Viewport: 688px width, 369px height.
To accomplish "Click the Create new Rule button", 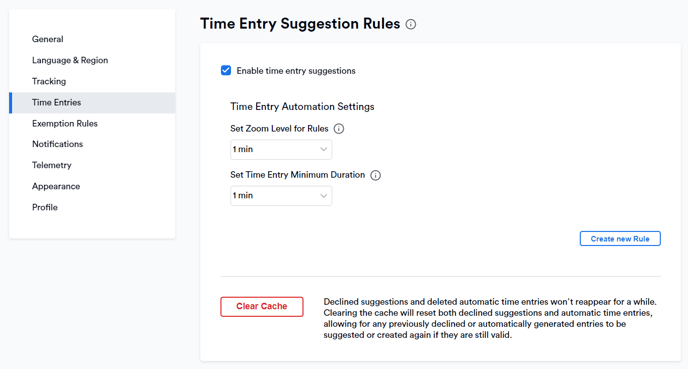I will [x=620, y=239].
